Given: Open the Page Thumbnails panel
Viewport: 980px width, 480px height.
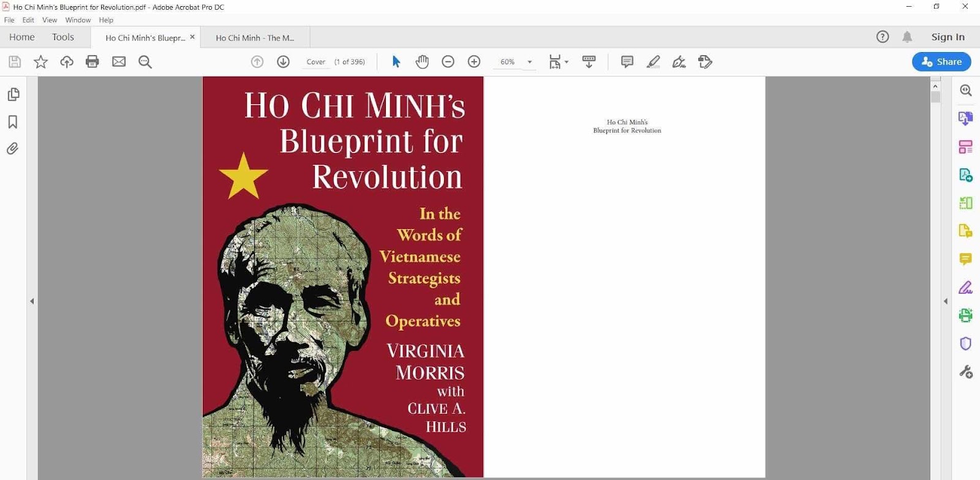Looking at the screenshot, I should pyautogui.click(x=13, y=95).
